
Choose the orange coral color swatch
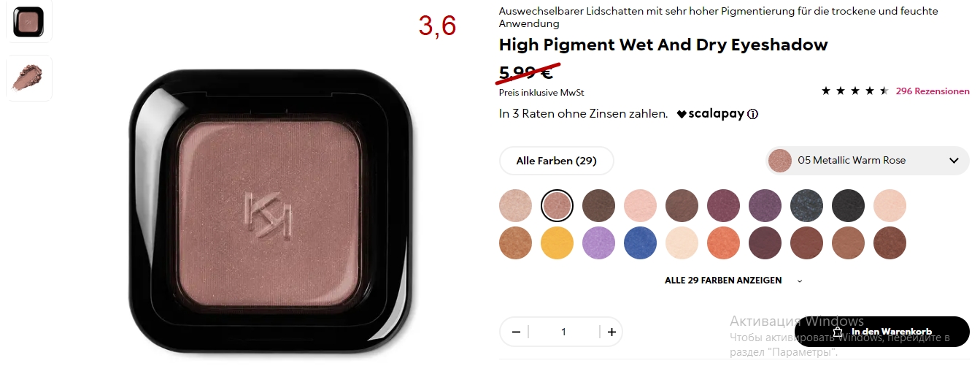[723, 243]
